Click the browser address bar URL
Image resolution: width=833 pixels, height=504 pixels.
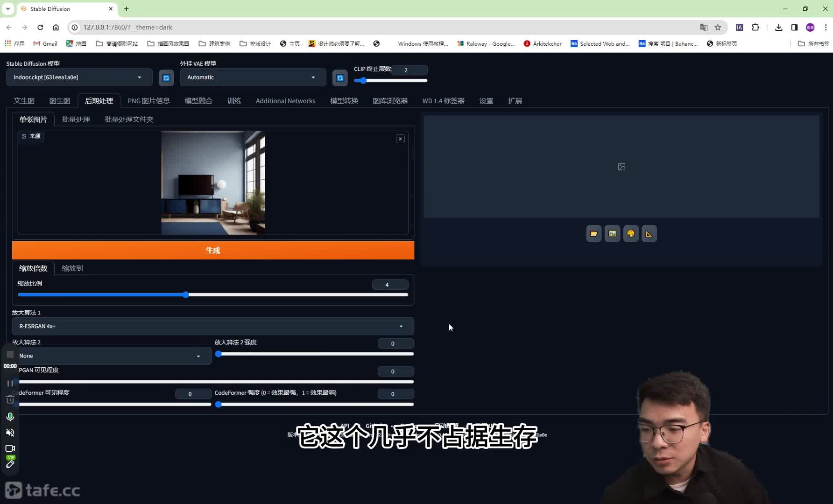coord(128,28)
